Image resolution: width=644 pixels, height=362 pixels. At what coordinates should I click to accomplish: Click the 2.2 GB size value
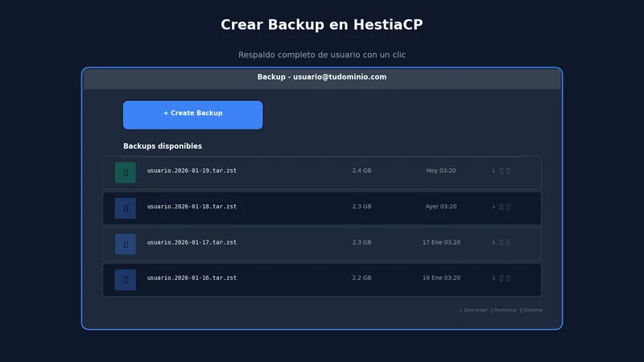361,278
